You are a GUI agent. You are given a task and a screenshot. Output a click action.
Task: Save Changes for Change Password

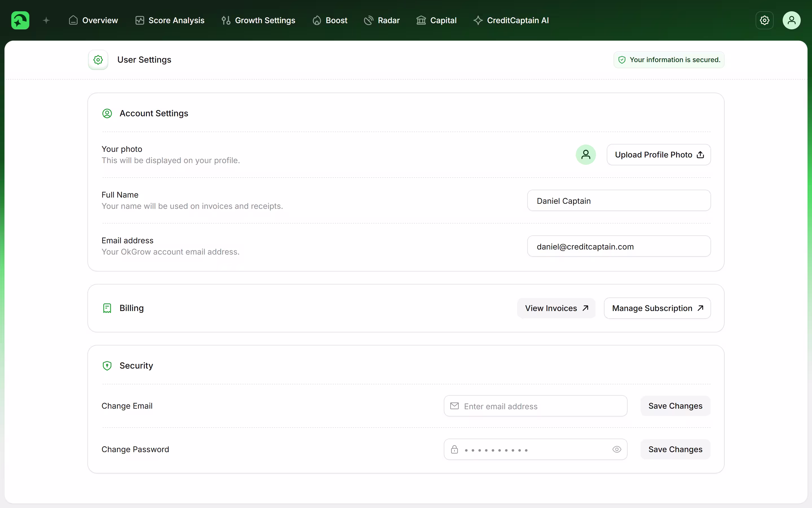pos(675,449)
